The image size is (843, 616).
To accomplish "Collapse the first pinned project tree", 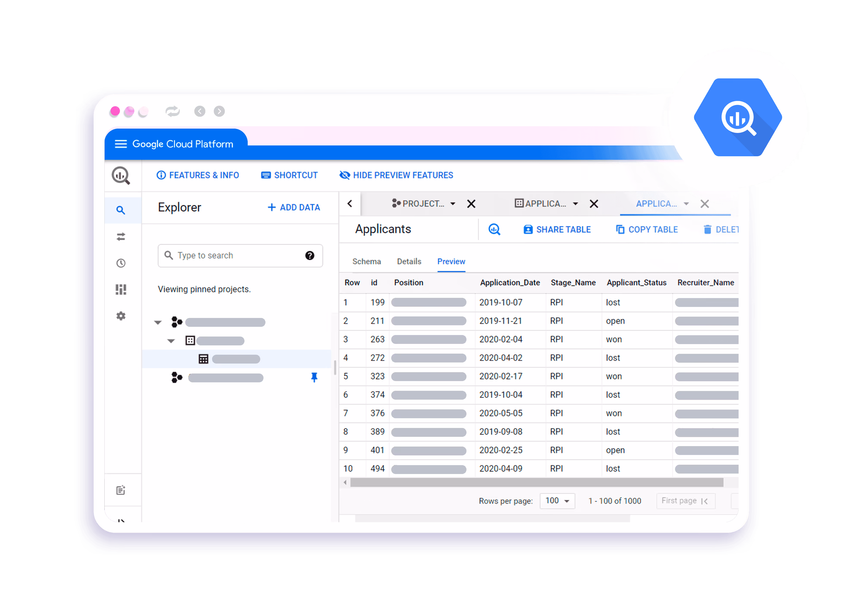I will click(x=158, y=322).
